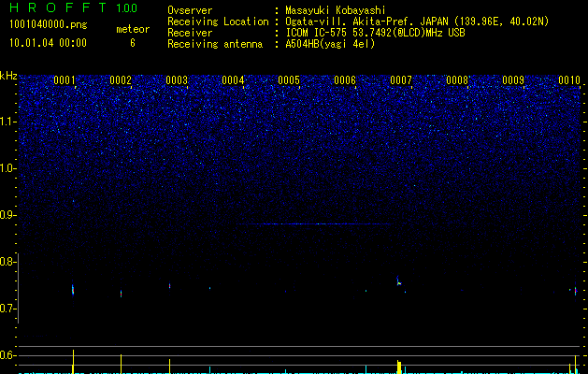The width and height of the screenshot is (588, 374).
Task: Click the yellow intensity bar under marker 0002
Action: click(x=122, y=364)
